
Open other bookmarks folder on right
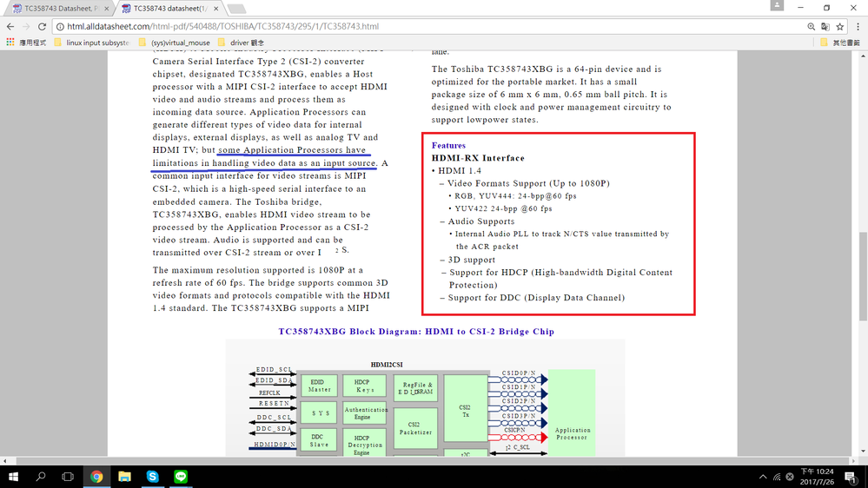840,43
